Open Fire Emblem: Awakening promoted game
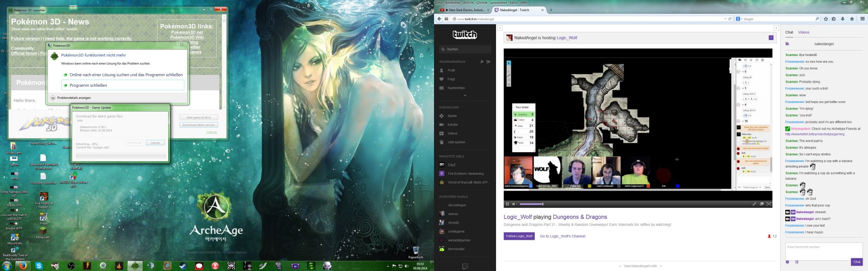This screenshot has width=868, height=271. [x=466, y=173]
